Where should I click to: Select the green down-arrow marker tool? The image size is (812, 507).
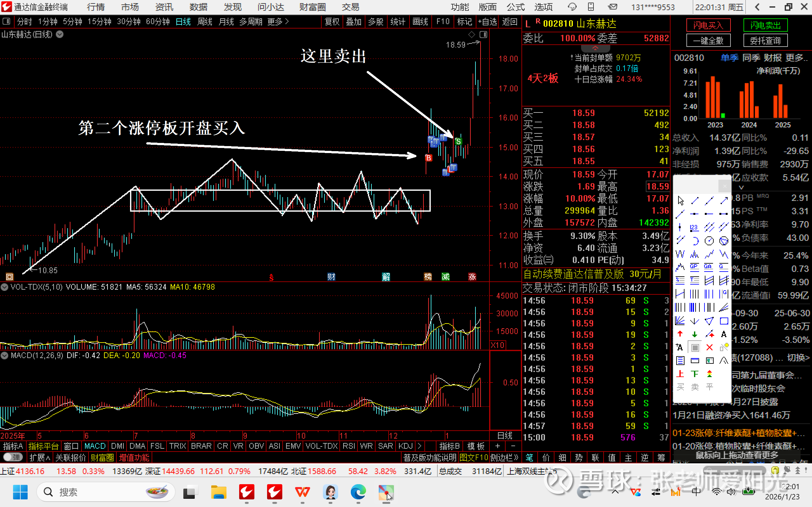[695, 334]
